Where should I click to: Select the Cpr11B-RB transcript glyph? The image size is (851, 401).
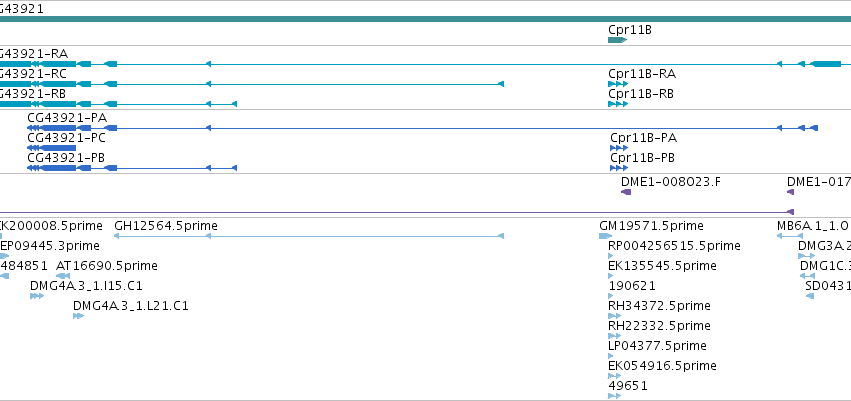click(x=618, y=104)
